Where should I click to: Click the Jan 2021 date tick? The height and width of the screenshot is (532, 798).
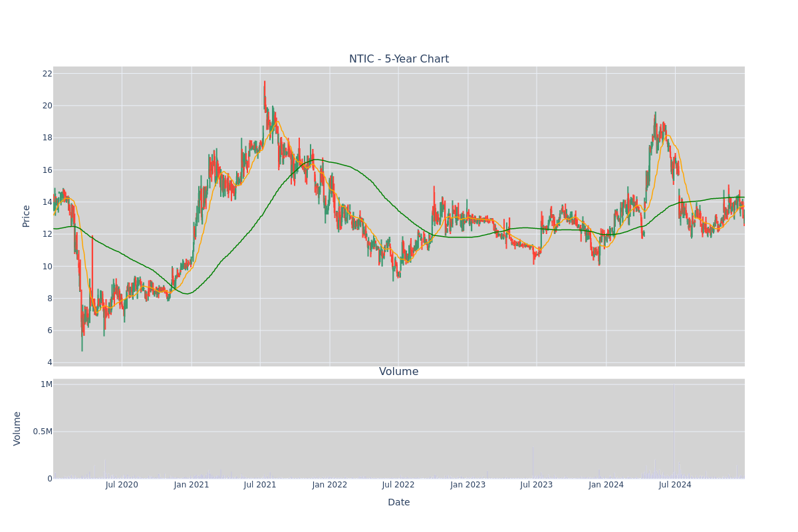click(x=192, y=485)
